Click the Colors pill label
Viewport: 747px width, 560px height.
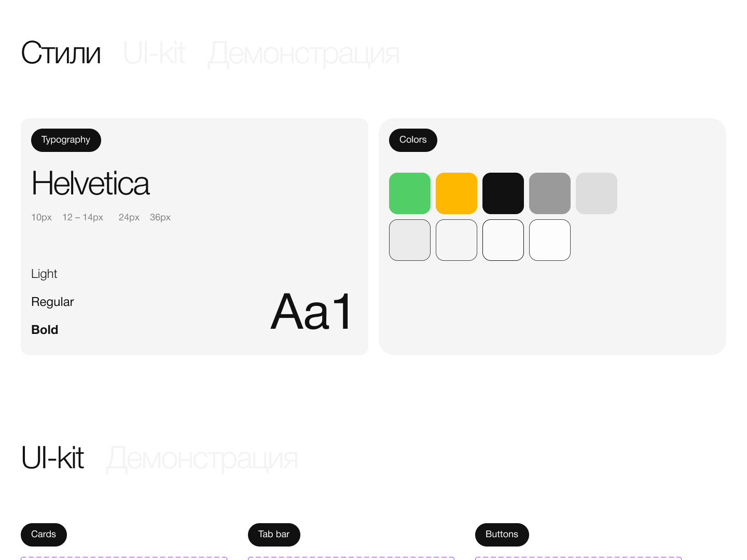413,140
